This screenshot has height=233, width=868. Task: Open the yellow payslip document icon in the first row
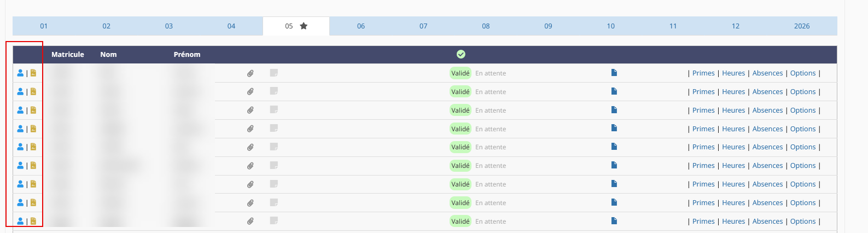(x=33, y=73)
